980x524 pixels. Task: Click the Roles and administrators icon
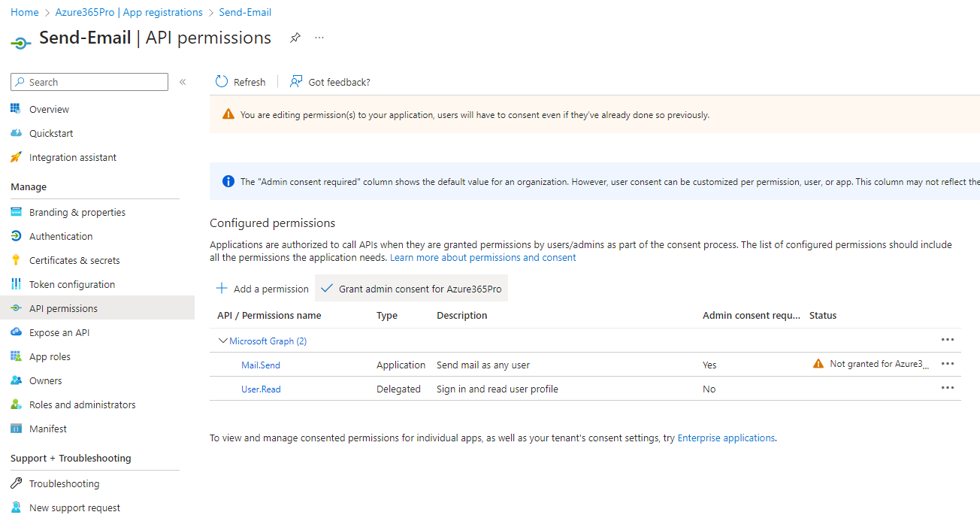16,404
